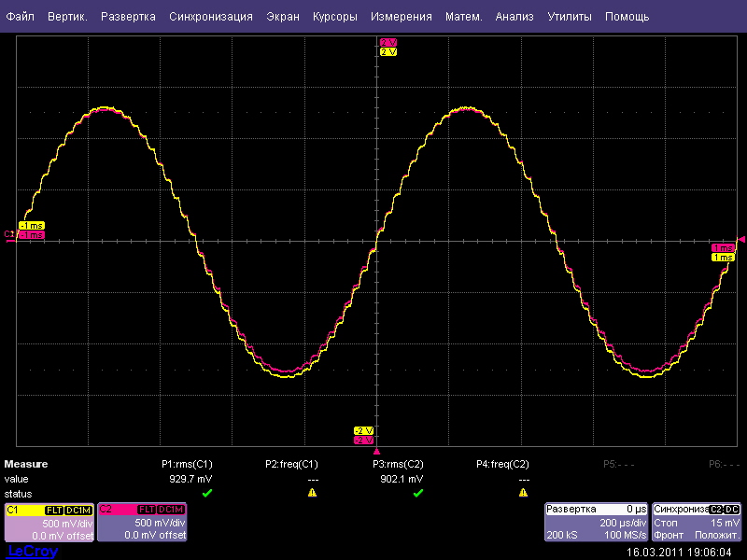
Task: Click the yellow -1 ms cursor label at left
Action: [x=31, y=226]
